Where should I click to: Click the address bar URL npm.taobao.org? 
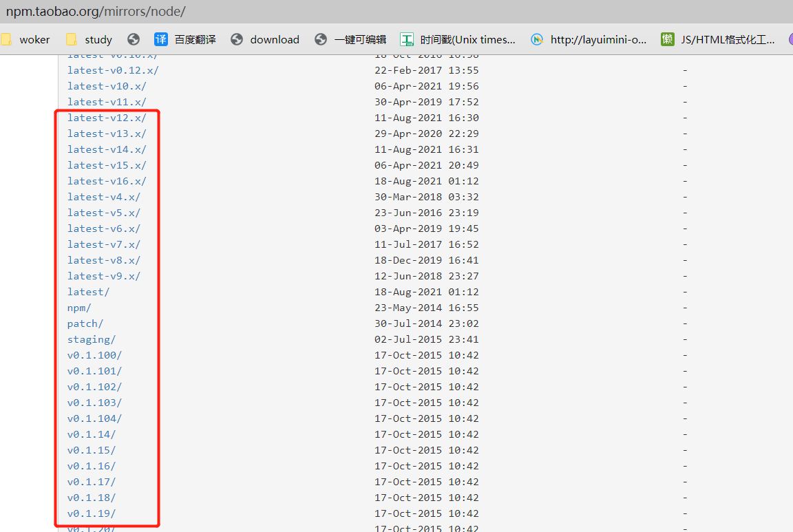click(96, 11)
